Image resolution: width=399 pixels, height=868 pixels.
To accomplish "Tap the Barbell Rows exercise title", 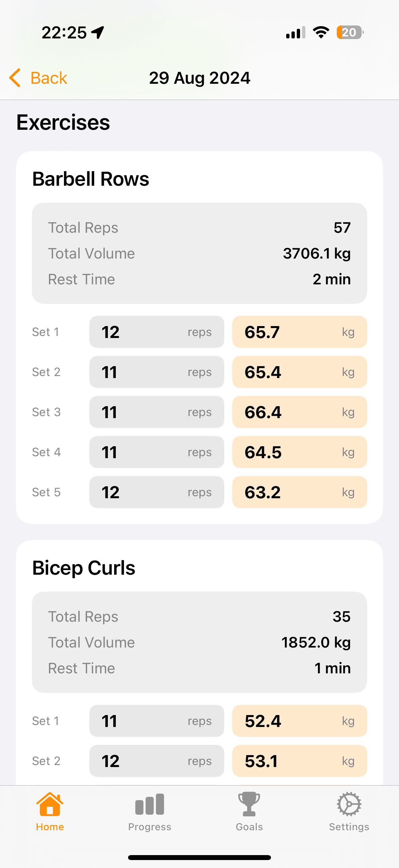I will click(x=91, y=179).
